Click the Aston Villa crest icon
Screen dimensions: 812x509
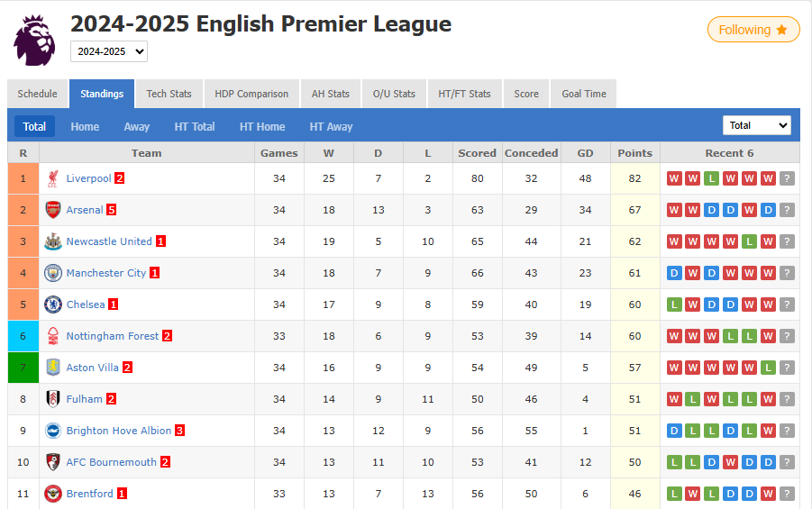[x=53, y=368]
